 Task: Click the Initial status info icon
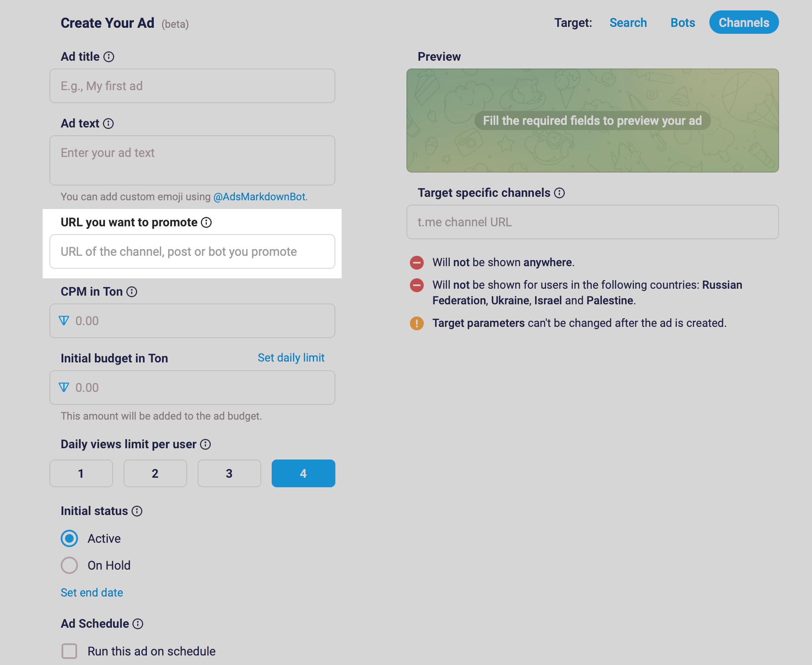point(137,511)
